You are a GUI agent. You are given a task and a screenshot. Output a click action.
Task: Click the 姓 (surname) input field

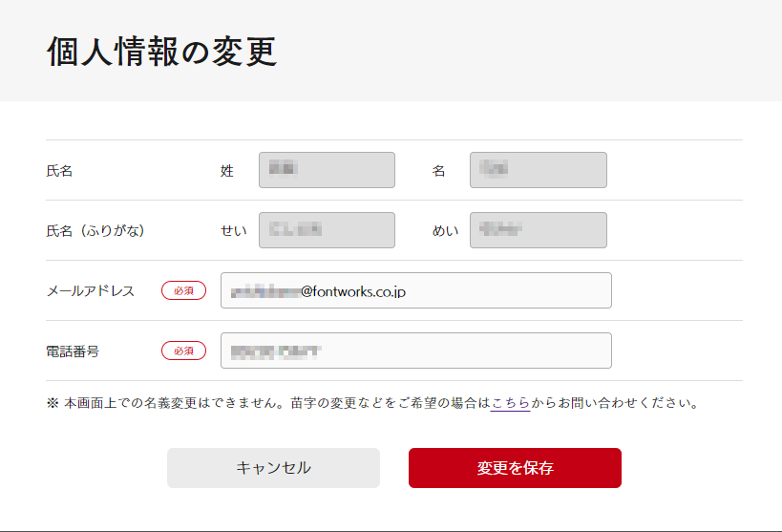pos(327,170)
